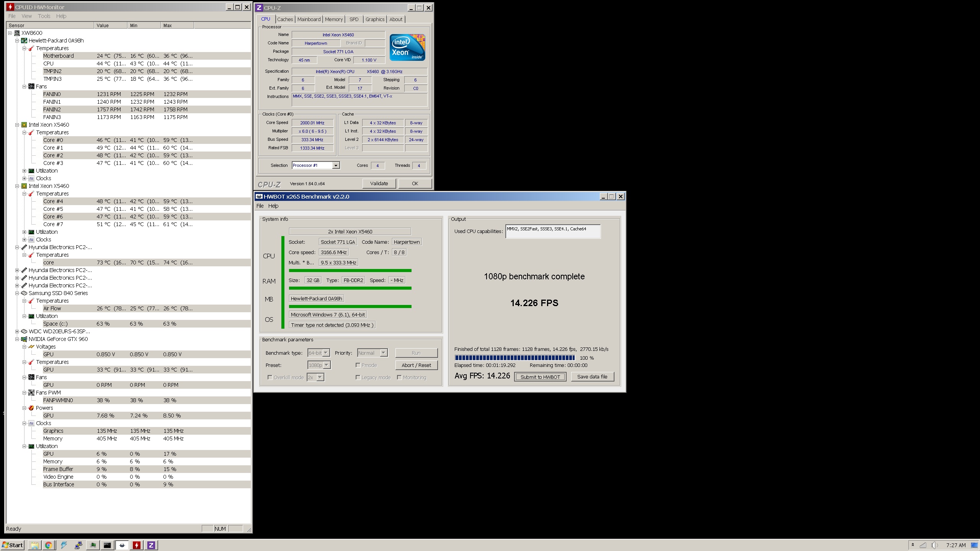Open File Explorer from the taskbar
This screenshot has height=551, width=980.
pos(34,545)
